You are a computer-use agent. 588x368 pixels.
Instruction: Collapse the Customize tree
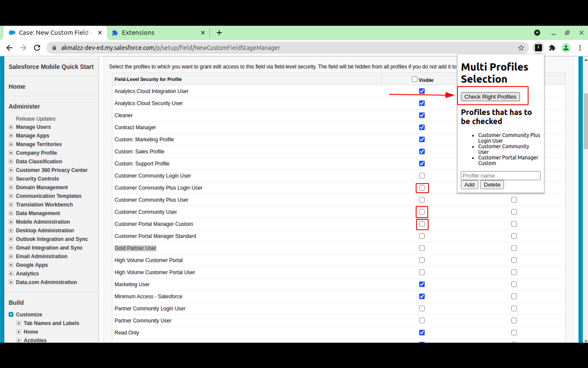tap(10, 314)
